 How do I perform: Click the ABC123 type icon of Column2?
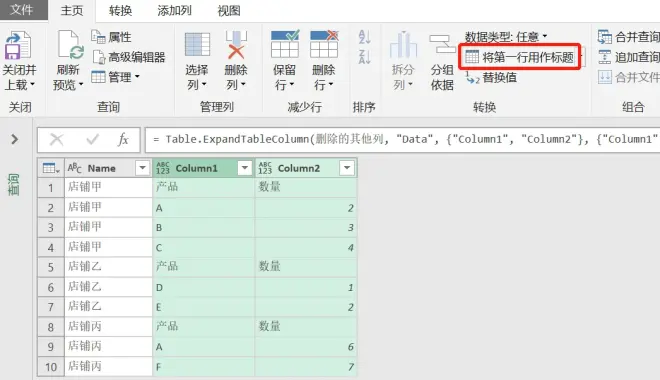[265, 168]
